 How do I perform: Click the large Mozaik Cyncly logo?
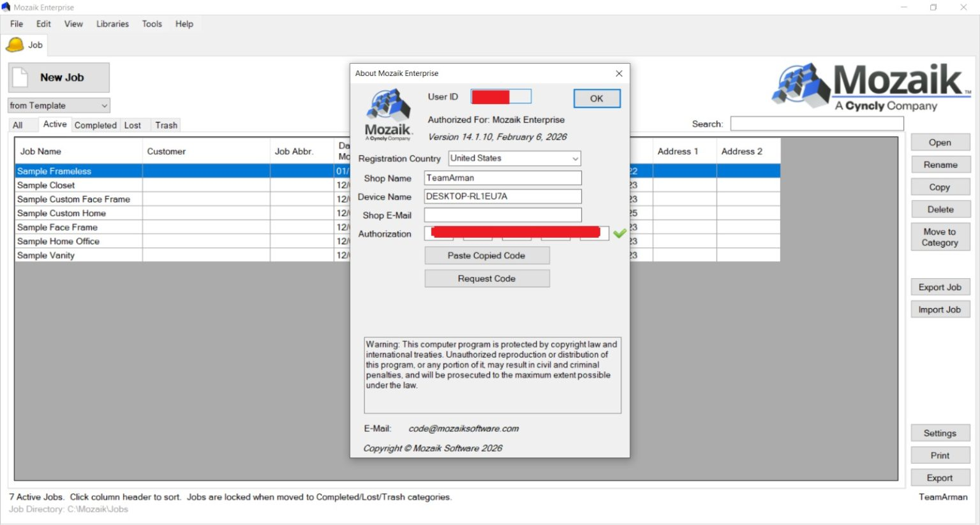871,87
